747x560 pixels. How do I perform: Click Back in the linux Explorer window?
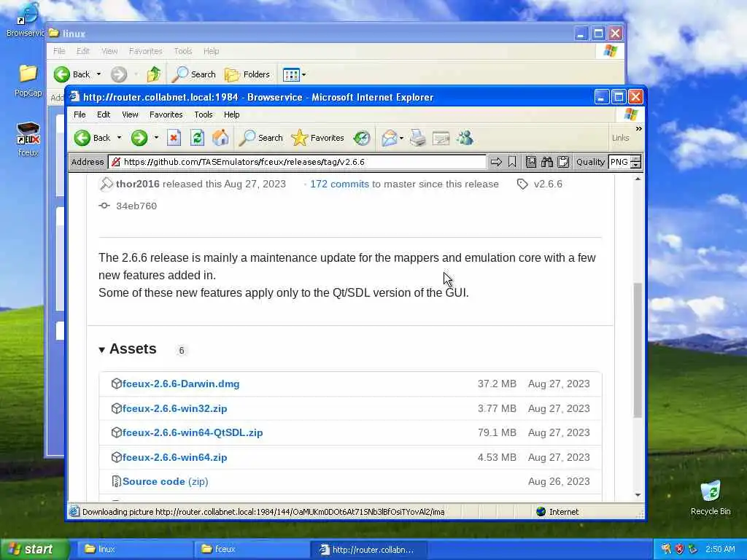click(72, 74)
